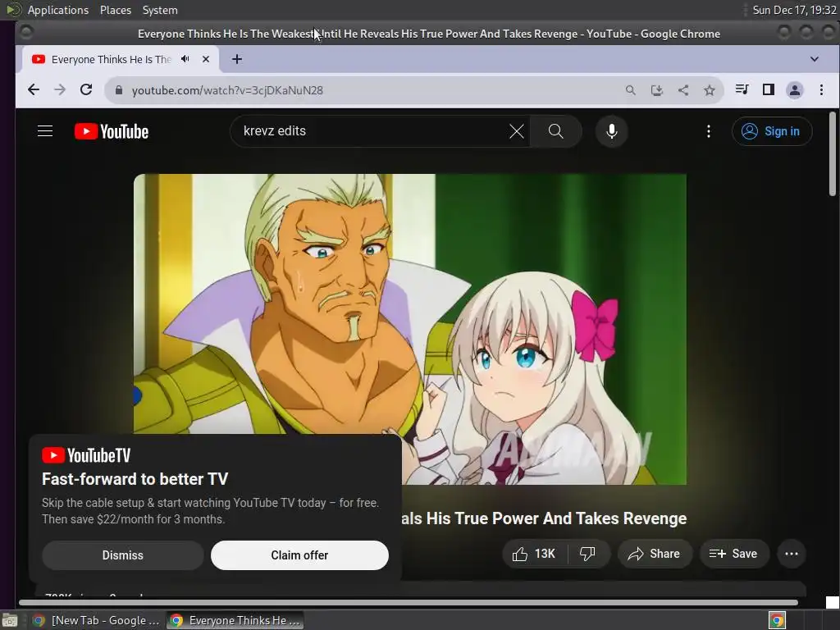Click 'Fast-forward to better TV' heading
Viewport: 840px width, 630px height.
(x=135, y=479)
